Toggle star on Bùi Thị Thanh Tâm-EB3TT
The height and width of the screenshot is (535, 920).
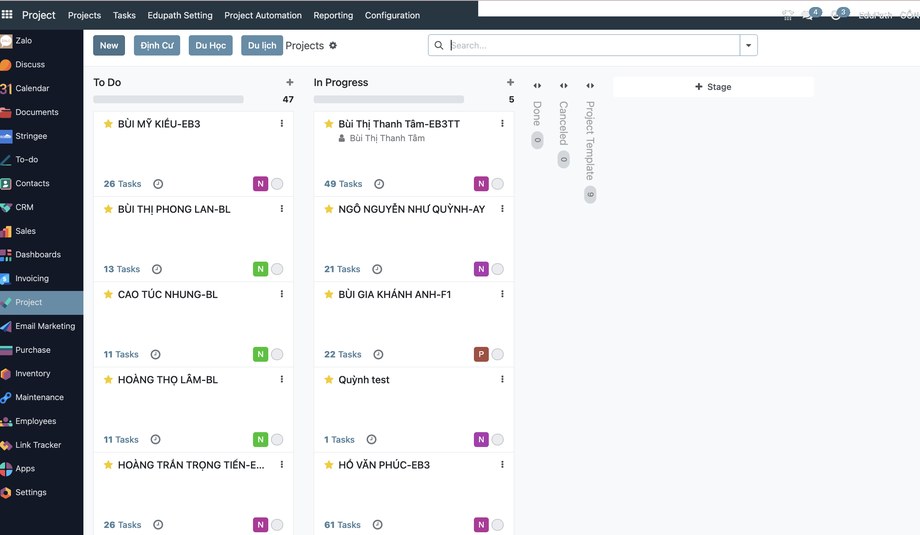click(x=329, y=124)
